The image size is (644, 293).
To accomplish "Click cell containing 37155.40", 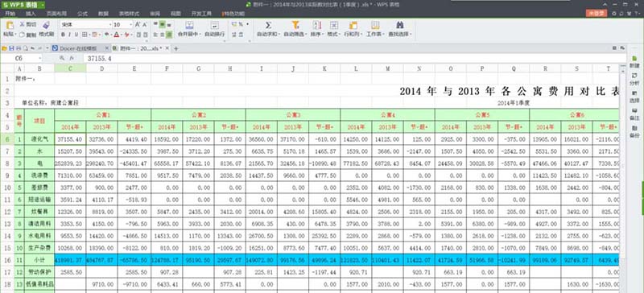I will click(x=70, y=139).
